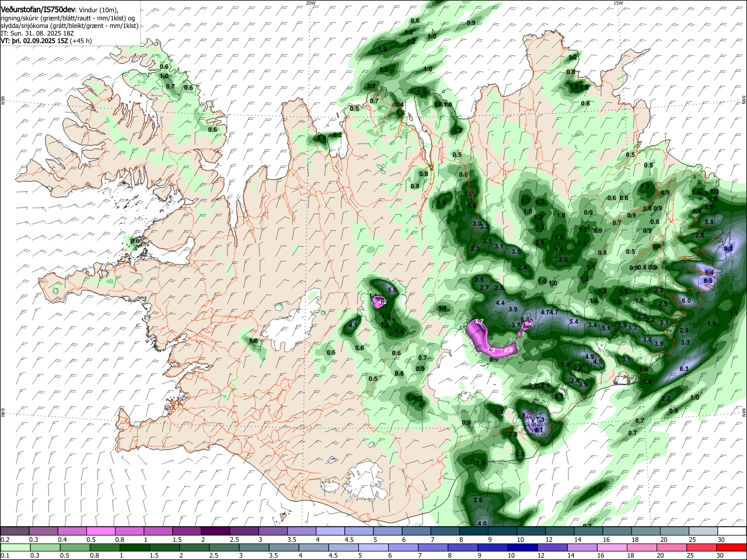Click the Veðurstofan/IS750dev title text
Image resolution: width=747 pixels, height=560 pixels.
coord(38,9)
